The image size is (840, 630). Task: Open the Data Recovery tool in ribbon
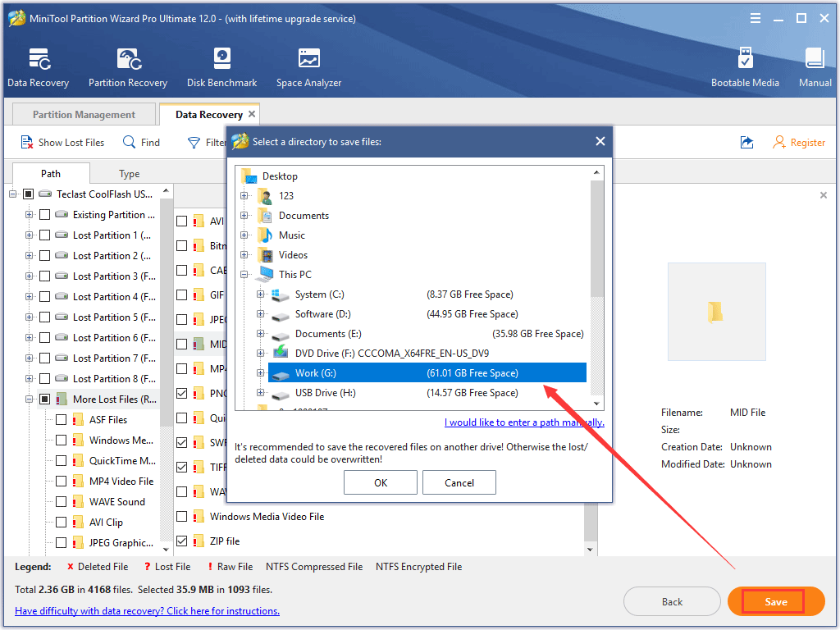point(38,67)
